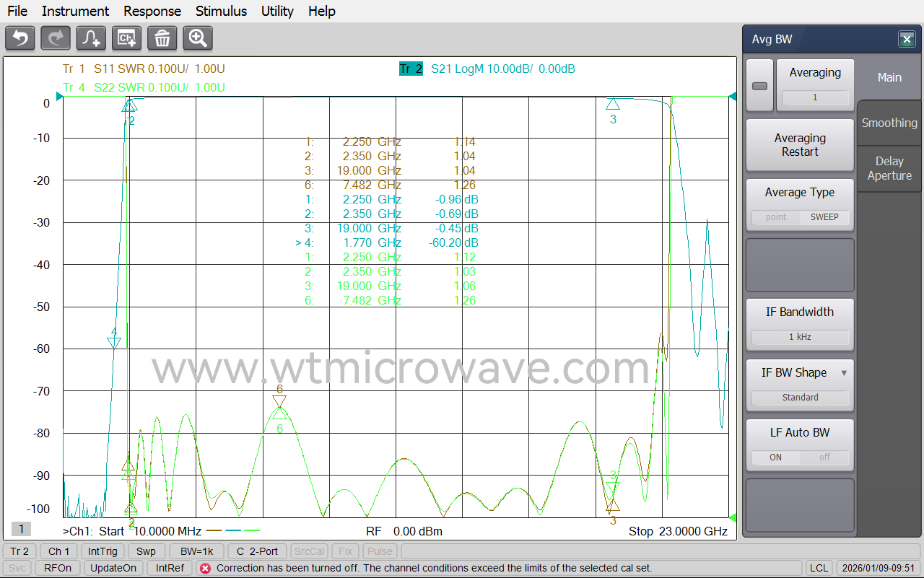This screenshot has width=924, height=578.
Task: Click the error icon in the status bar
Action: tap(206, 567)
